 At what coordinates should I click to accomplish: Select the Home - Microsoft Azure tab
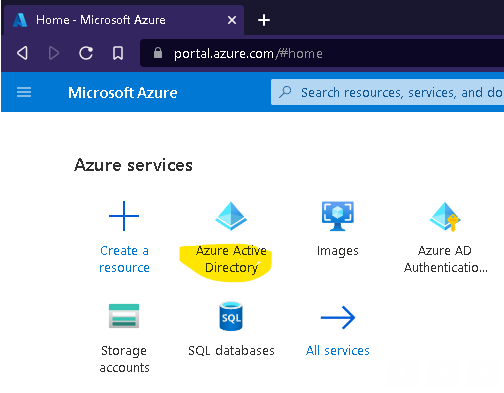pos(123,20)
